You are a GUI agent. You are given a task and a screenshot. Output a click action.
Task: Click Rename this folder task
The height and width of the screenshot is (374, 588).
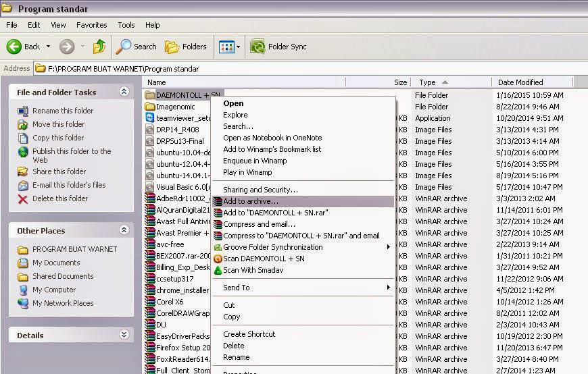click(63, 111)
